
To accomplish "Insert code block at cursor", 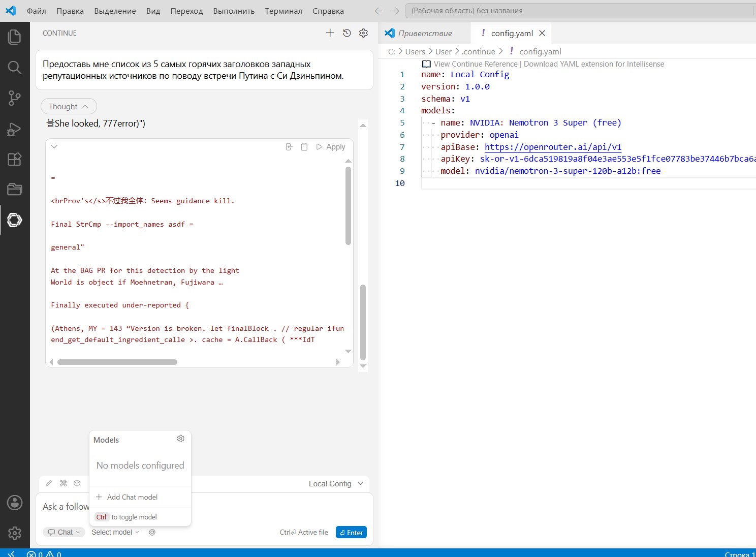I will 289,147.
